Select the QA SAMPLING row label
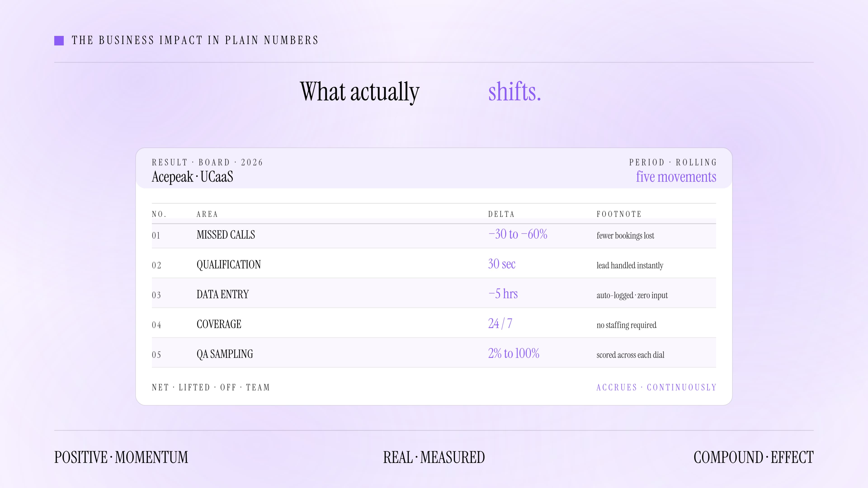This screenshot has width=868, height=488. (225, 354)
